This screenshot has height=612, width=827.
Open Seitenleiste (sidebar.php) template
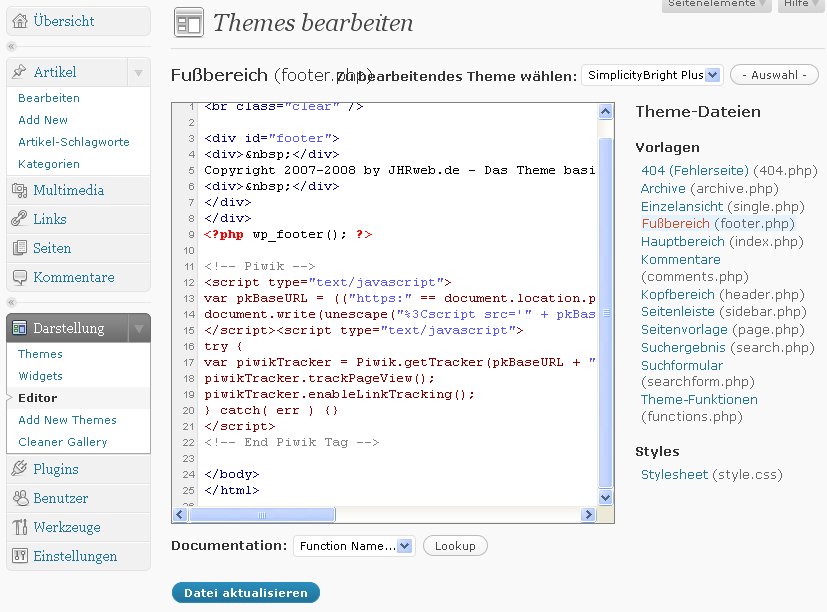pyautogui.click(x=678, y=312)
